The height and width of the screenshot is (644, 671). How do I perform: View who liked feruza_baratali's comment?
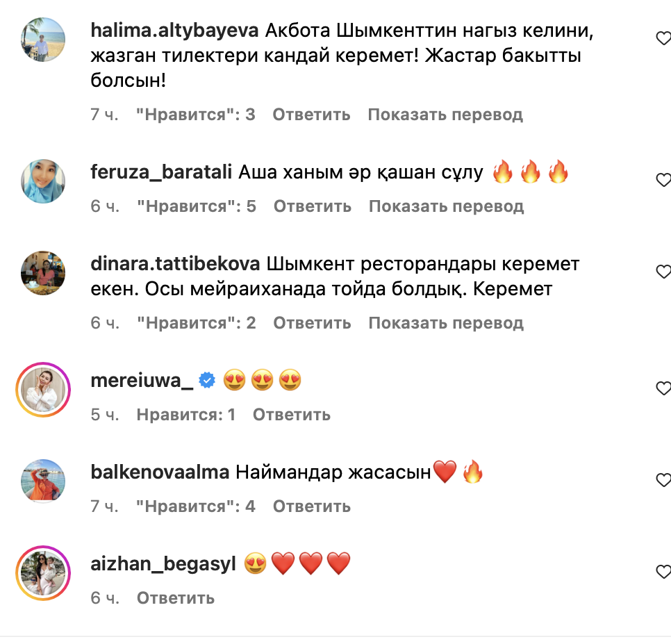click(x=197, y=206)
